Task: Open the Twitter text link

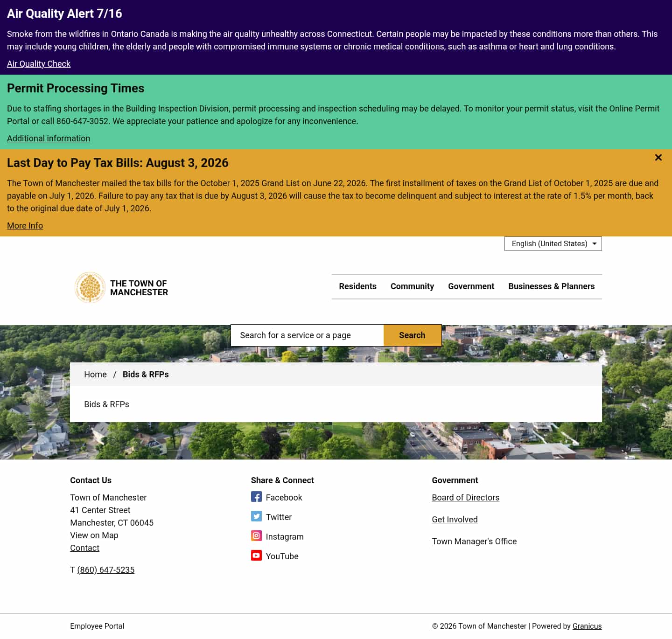Action: tap(279, 517)
